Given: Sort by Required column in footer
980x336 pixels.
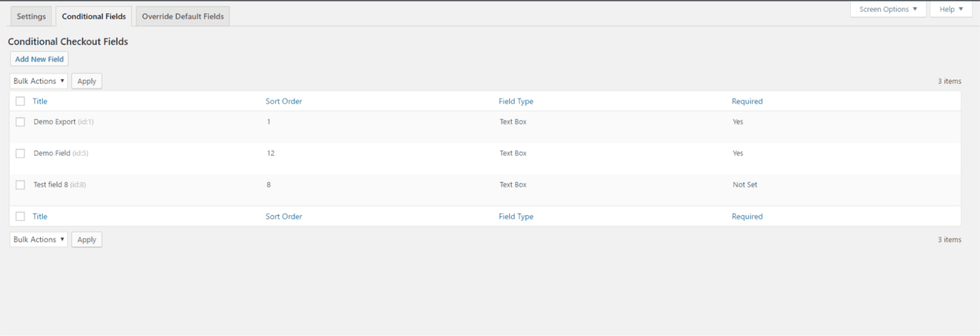Looking at the screenshot, I should pos(747,216).
